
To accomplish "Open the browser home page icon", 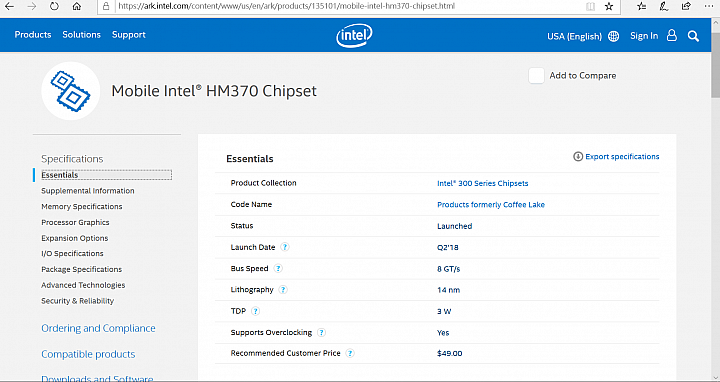I will click(x=77, y=6).
